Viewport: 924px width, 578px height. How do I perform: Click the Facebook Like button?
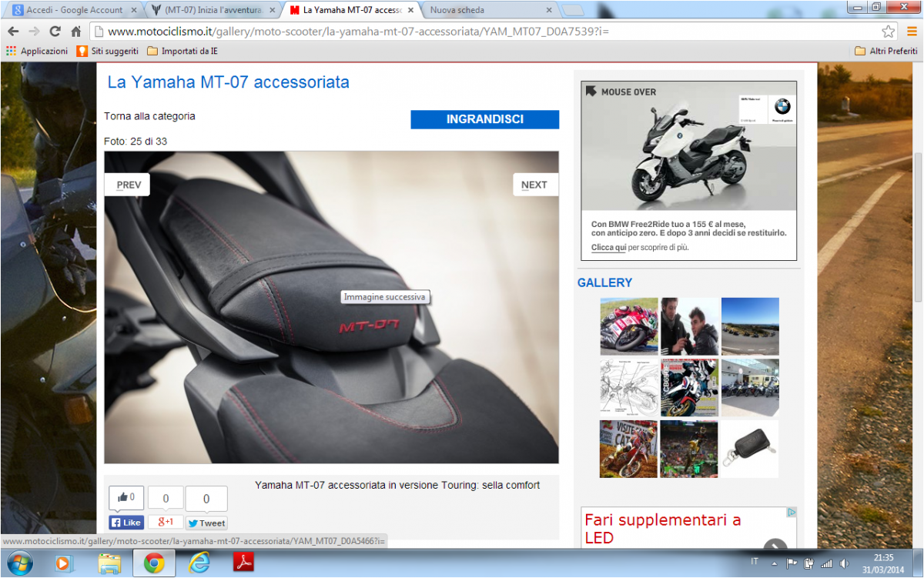(x=126, y=523)
